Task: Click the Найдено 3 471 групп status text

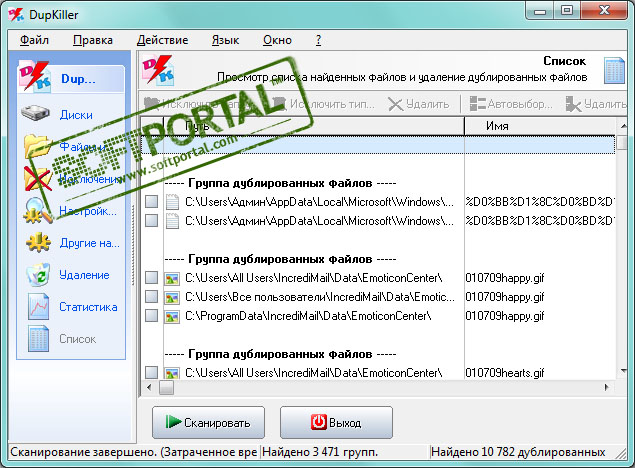Action: (320, 452)
